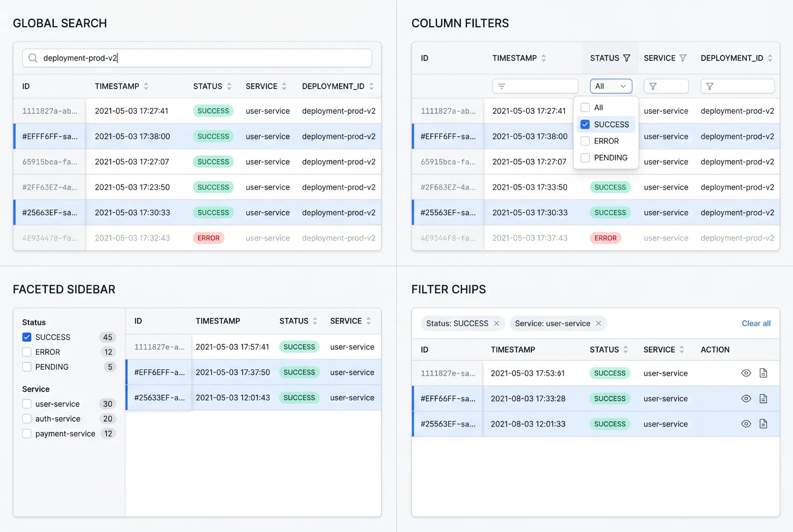793x532 pixels.
Task: Open the Status 'All' dropdown in Column Filters
Action: coord(611,86)
